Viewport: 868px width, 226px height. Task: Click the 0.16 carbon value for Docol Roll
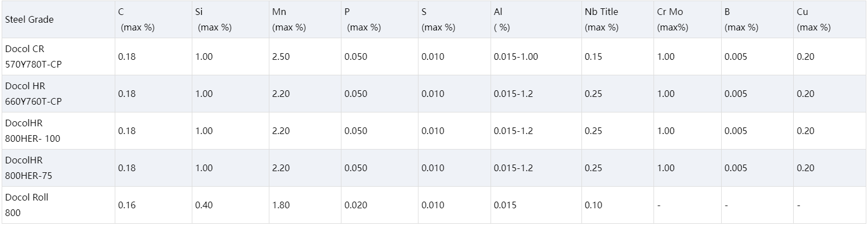tap(126, 205)
